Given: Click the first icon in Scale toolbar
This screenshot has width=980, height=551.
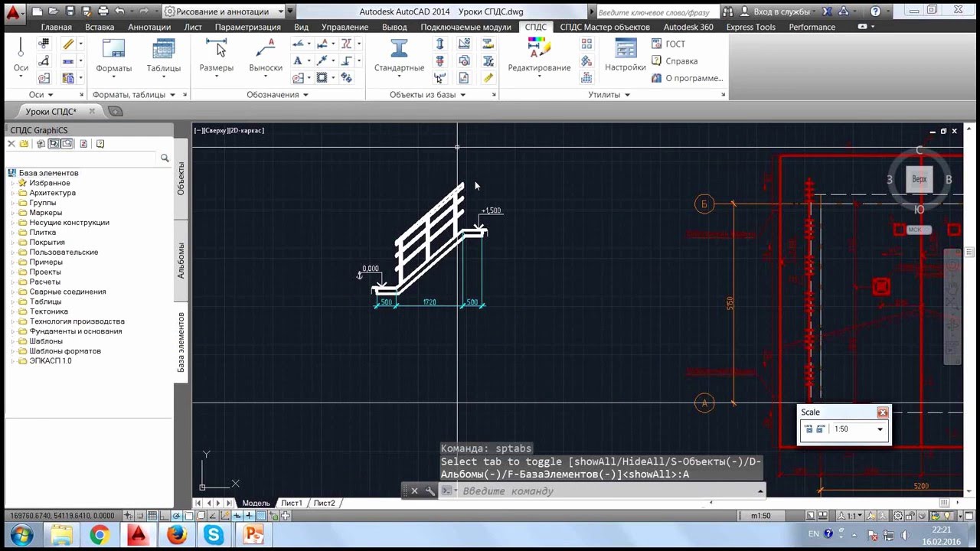Looking at the screenshot, I should point(808,429).
